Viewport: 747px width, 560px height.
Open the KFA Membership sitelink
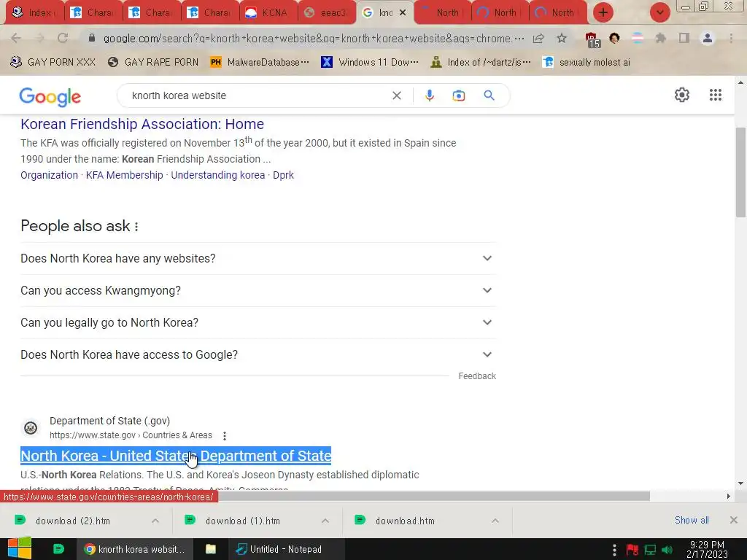(124, 175)
